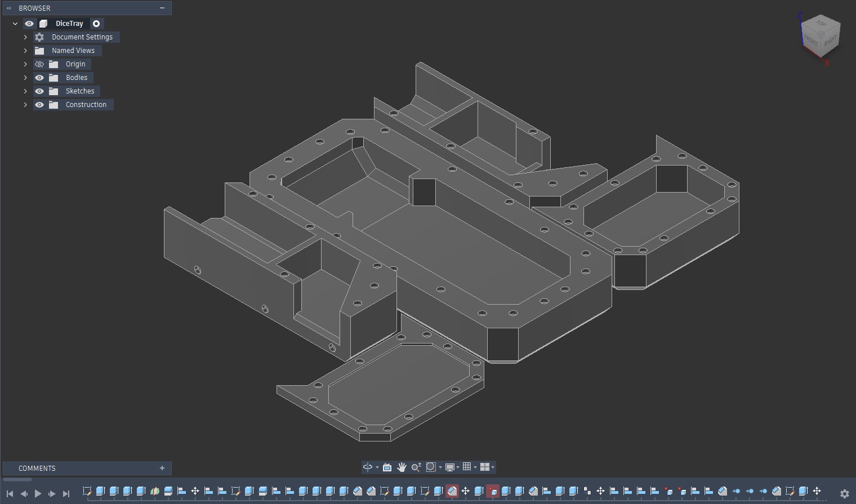Image resolution: width=856 pixels, height=504 pixels.
Task: Click the Grid and Snaps icon
Action: click(467, 467)
